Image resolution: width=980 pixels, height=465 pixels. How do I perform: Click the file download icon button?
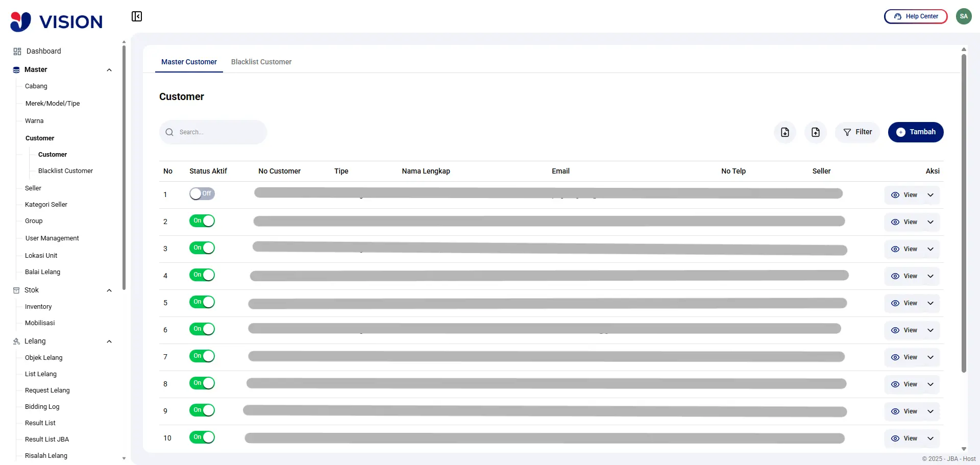[785, 132]
